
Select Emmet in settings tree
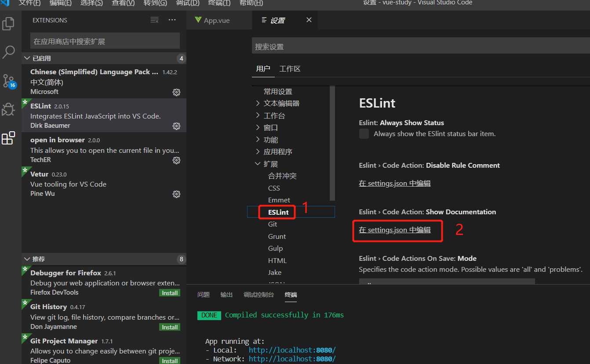[x=279, y=200]
